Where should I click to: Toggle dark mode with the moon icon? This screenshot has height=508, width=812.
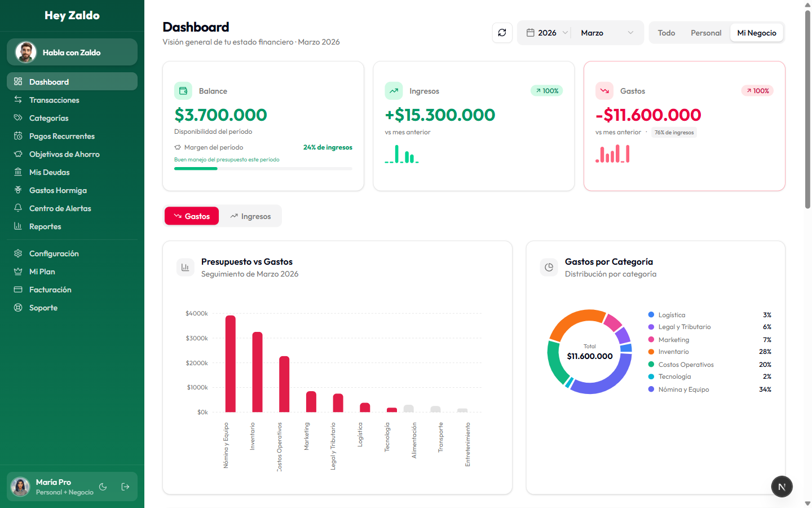point(103,487)
